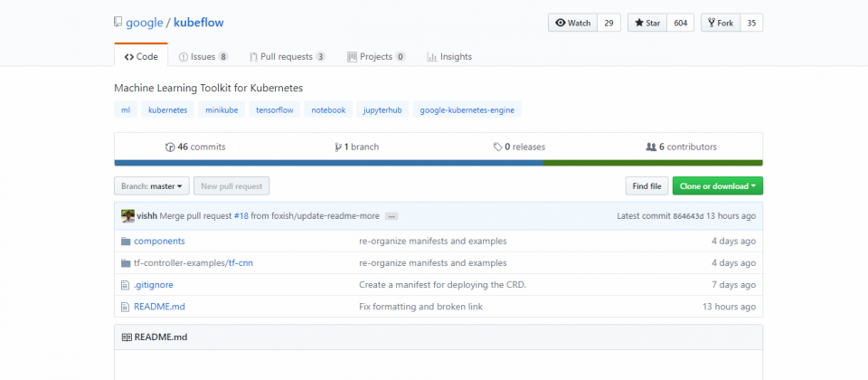This screenshot has height=380, width=868.
Task: Click the forks count 35
Action: tap(751, 24)
